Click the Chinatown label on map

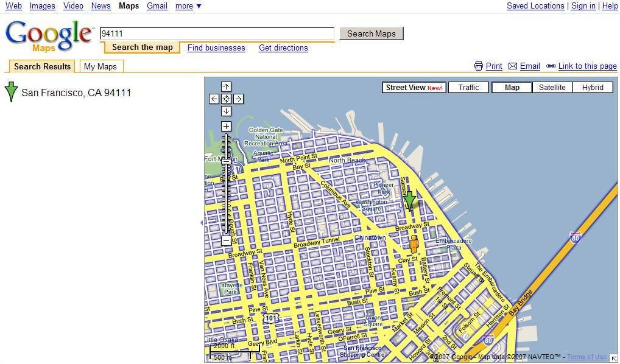(370, 237)
